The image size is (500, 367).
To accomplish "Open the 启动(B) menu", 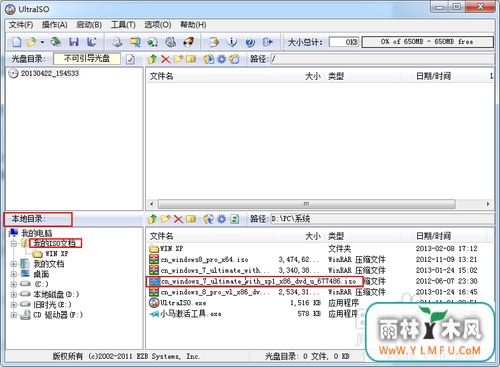I will 89,25.
